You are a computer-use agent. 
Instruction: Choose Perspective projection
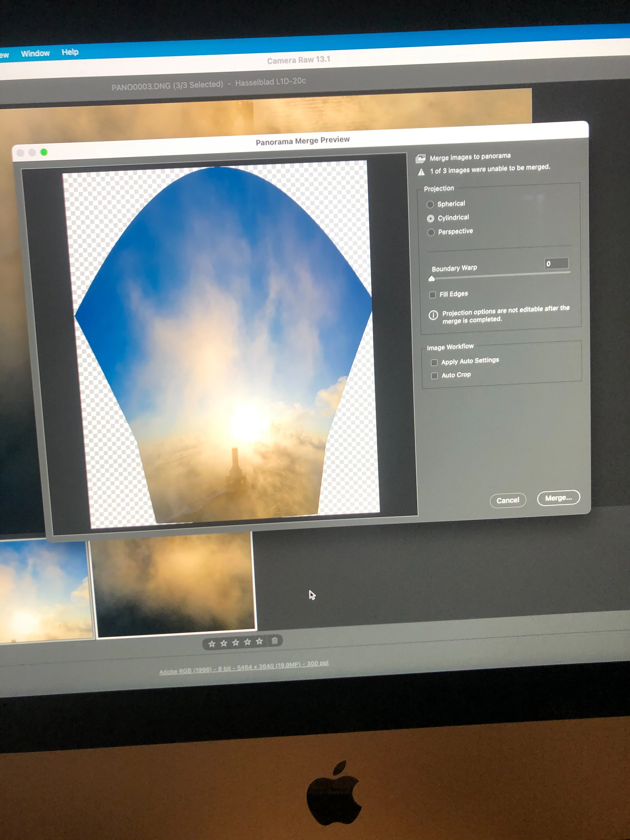pos(431,232)
